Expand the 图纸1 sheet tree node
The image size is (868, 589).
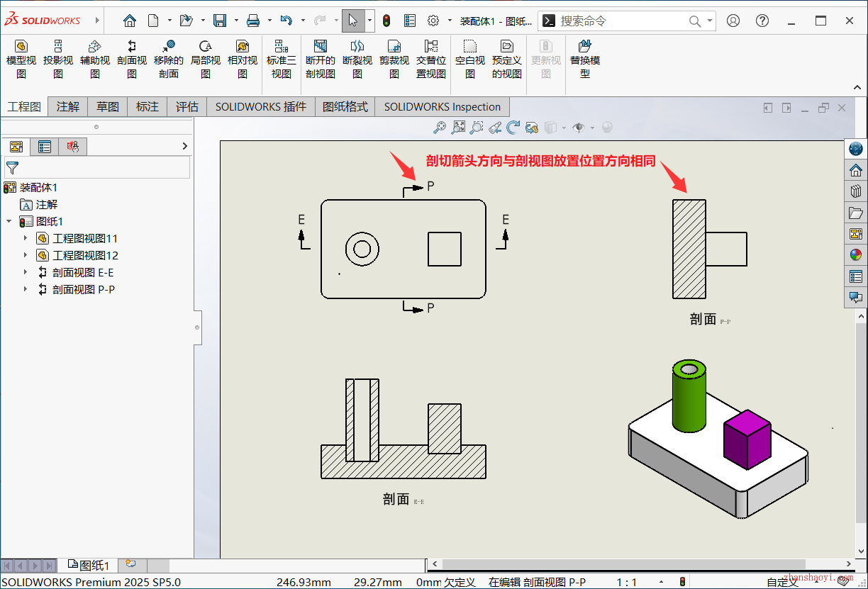(x=9, y=221)
